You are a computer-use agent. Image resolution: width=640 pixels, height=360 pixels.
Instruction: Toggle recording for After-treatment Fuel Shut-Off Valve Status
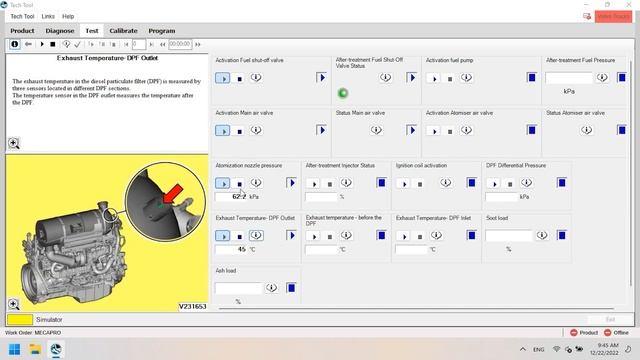pos(411,77)
